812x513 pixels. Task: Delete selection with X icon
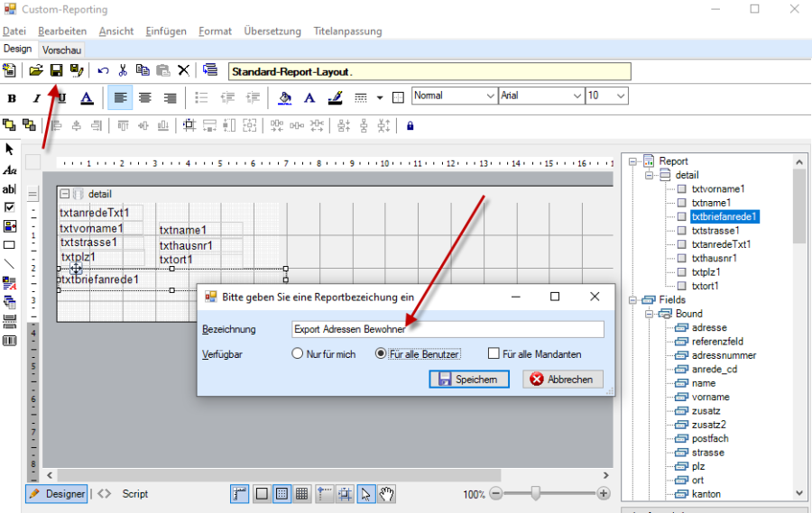click(x=183, y=70)
